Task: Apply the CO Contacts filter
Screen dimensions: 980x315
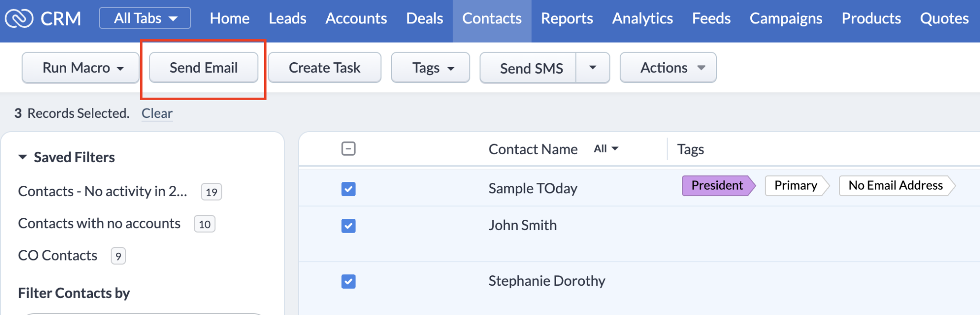Action: [x=58, y=256]
